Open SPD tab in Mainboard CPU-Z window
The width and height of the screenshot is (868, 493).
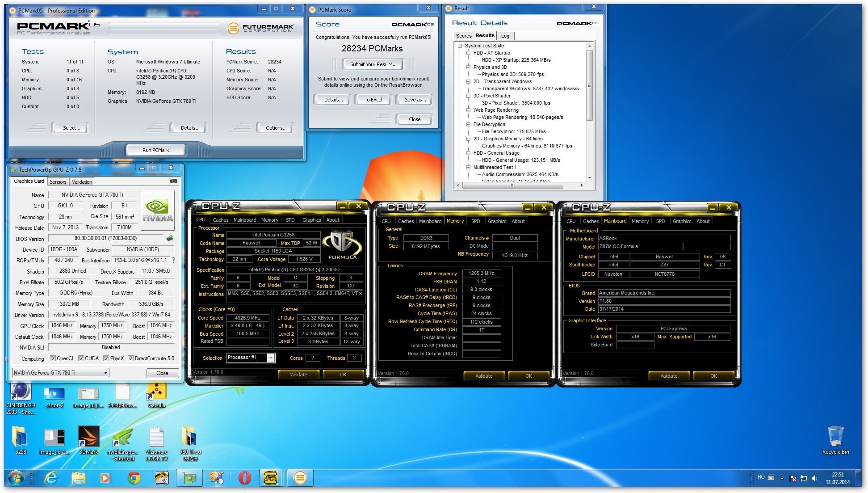coord(660,221)
